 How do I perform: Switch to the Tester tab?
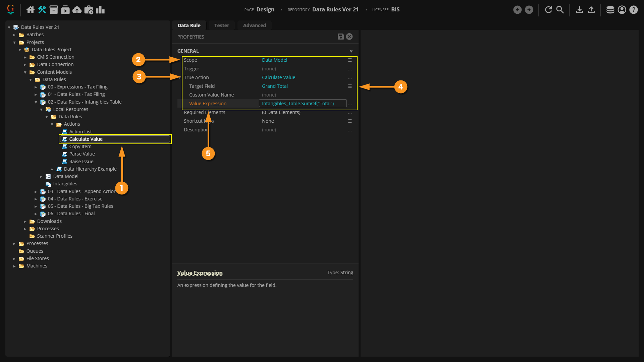[x=221, y=25]
